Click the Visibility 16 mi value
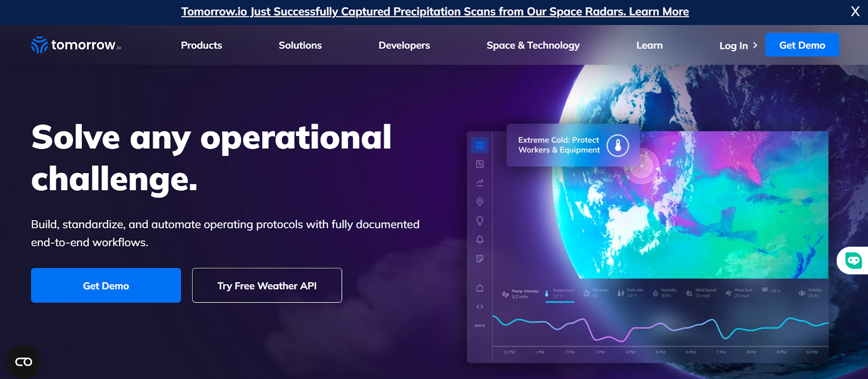 814,296
